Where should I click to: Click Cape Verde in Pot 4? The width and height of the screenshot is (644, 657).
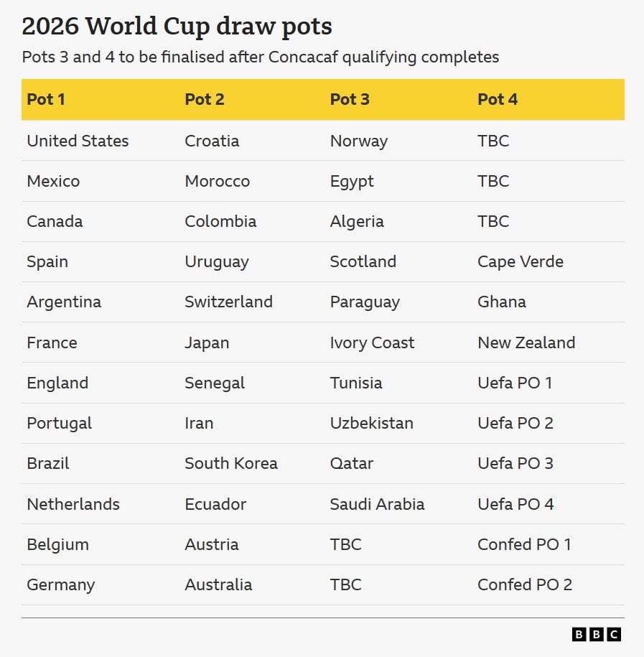[521, 262]
